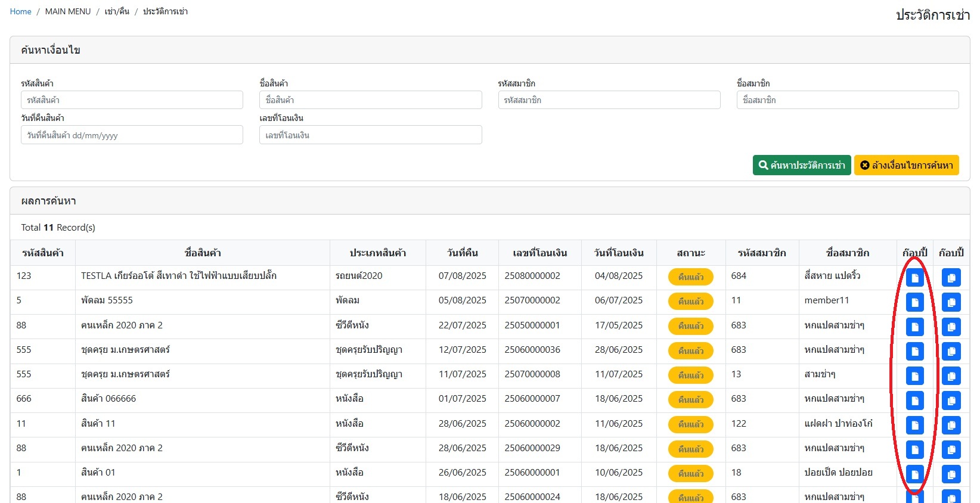
Task: Click multi-page copy icon for transfer 25060000036 row
Action: [951, 351]
